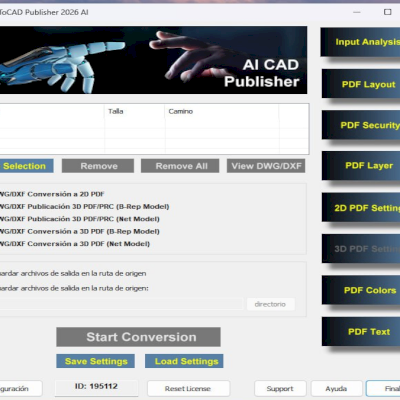Image resolution: width=400 pixels, height=400 pixels.
Task: Minimize the Publisher 2026 AI window
Action: (357, 12)
